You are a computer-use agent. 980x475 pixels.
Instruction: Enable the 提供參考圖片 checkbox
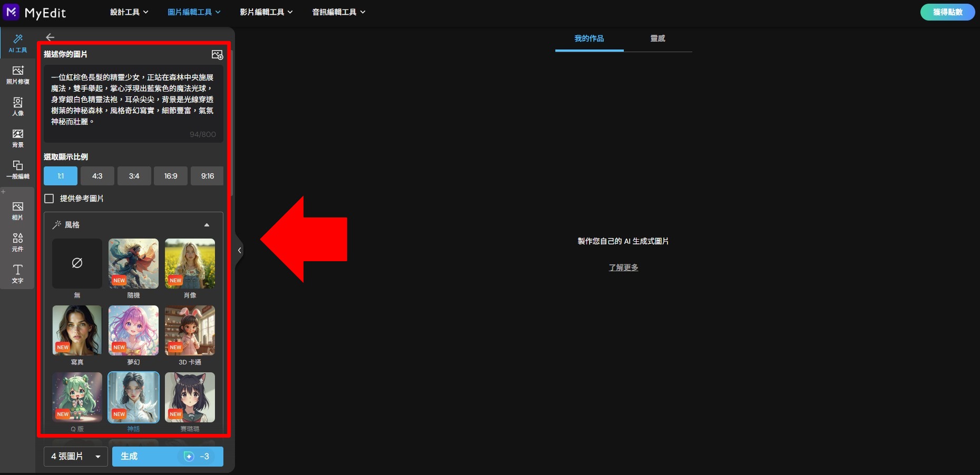49,199
